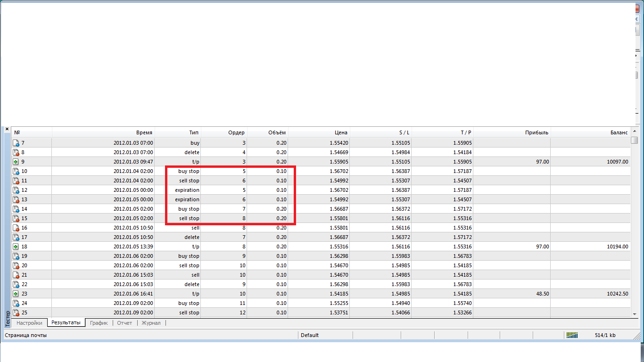Image resolution: width=644 pixels, height=362 pixels.
Task: Click T/P value 1.55740 in row 24
Action: pos(462,303)
